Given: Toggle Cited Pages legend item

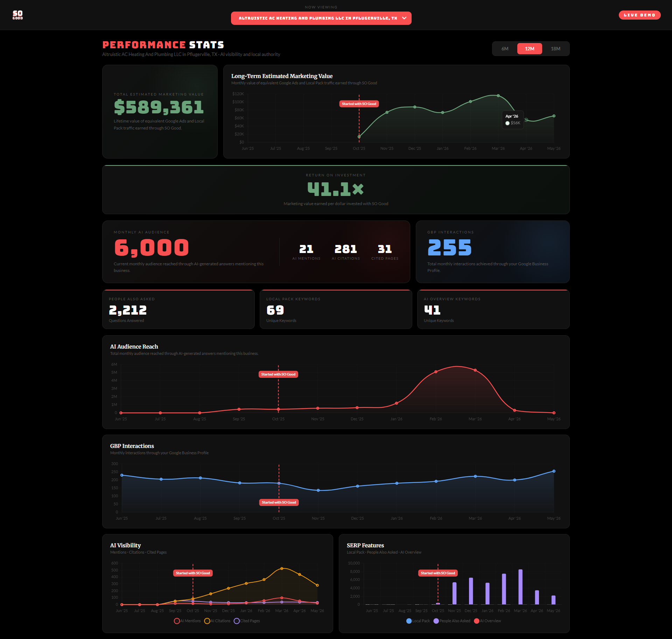Looking at the screenshot, I should click(247, 621).
